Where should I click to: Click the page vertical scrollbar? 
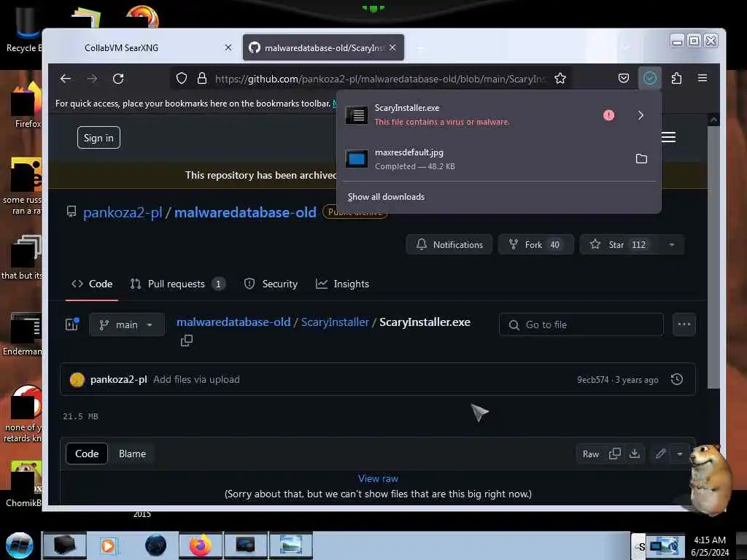coord(713,257)
